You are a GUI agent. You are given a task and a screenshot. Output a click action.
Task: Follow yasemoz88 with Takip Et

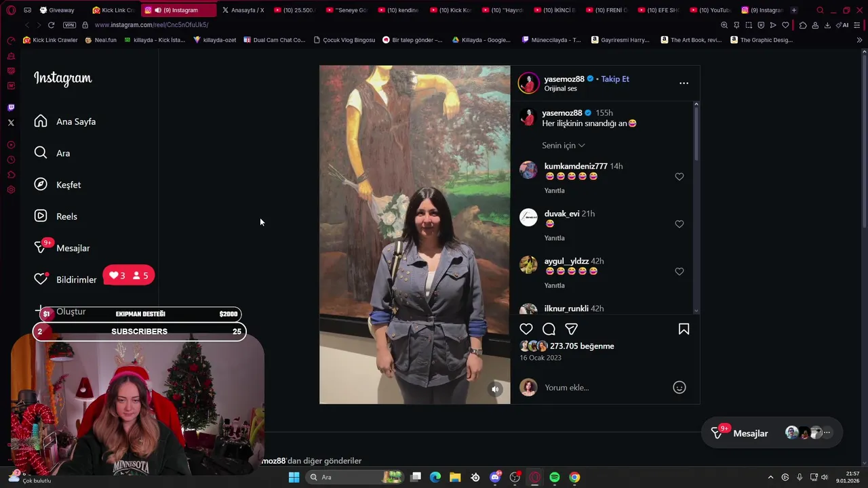615,79
